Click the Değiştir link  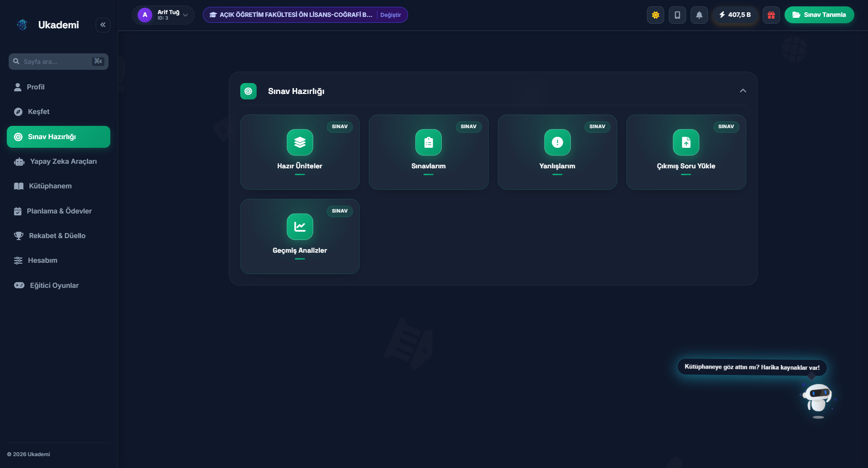[391, 15]
